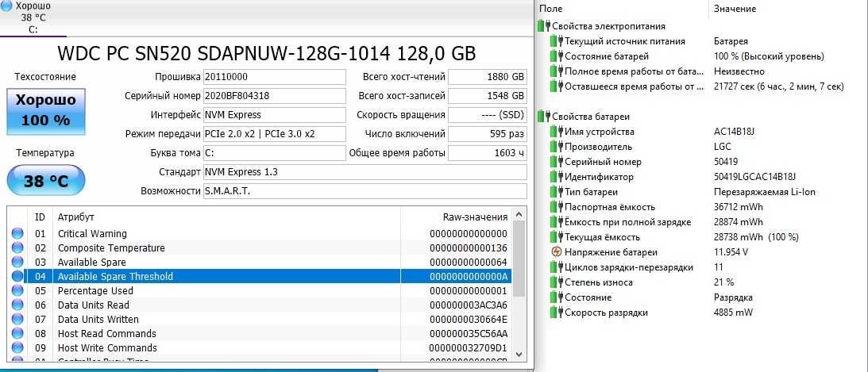Click lightning icon by Напряжение батареи

(557, 252)
